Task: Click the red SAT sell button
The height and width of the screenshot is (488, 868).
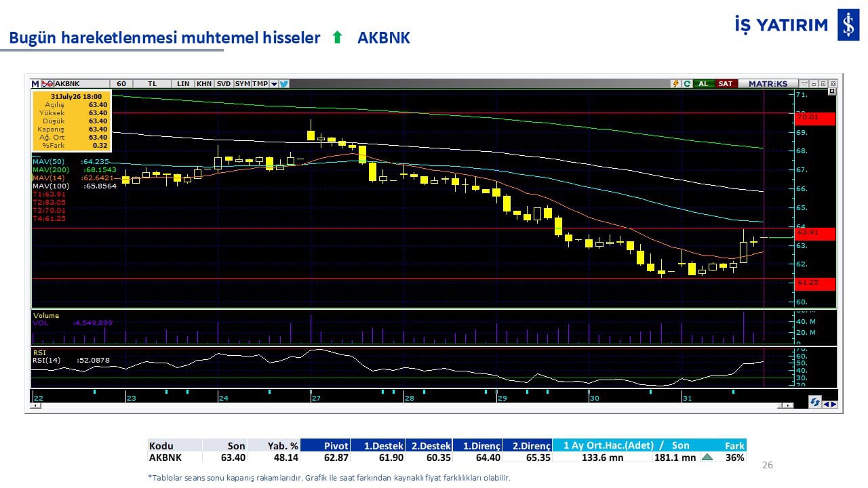Action: [726, 84]
